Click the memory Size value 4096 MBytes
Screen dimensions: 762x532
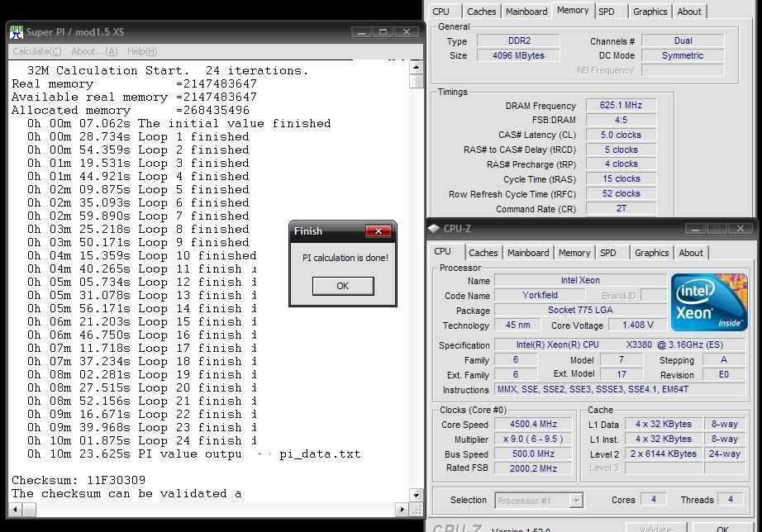coord(518,55)
